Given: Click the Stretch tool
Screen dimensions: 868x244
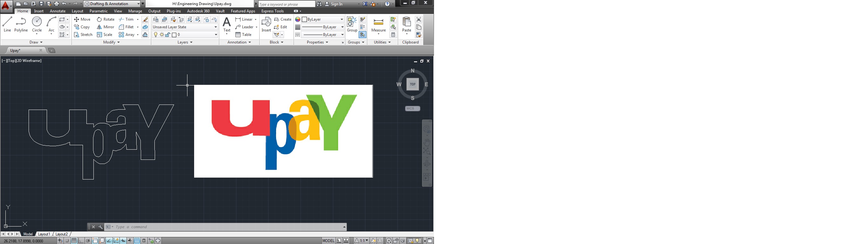Looking at the screenshot, I should click(83, 35).
